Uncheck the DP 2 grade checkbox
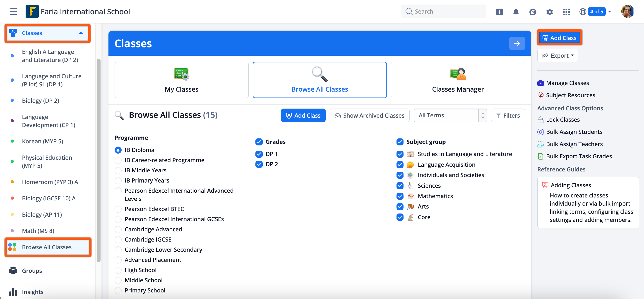 pos(259,164)
